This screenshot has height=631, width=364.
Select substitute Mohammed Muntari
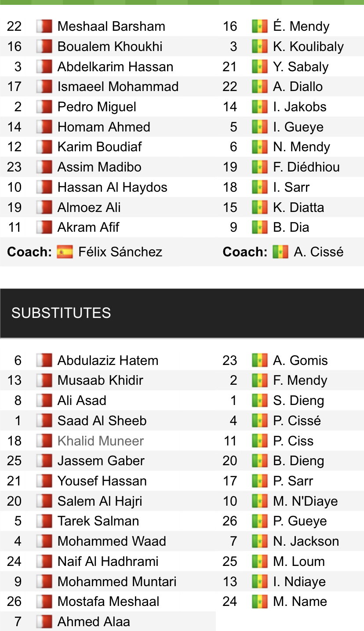click(x=117, y=582)
